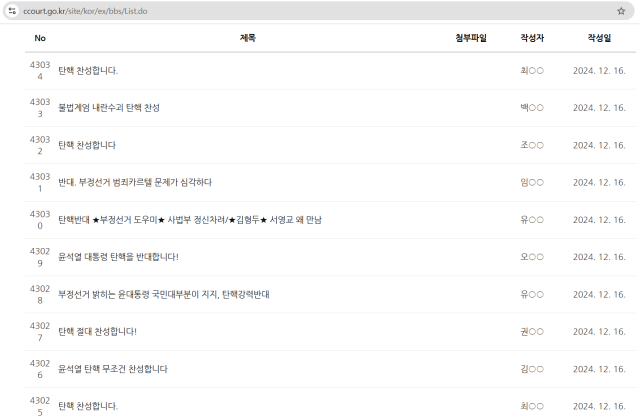Click author name 임○○ on post 43031
640x420 pixels.
coord(532,182)
